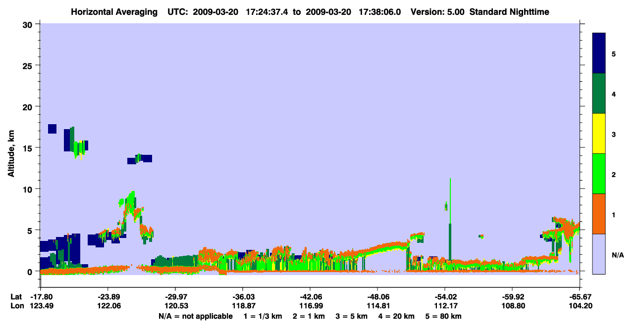The width and height of the screenshot is (644, 330).
Task: Click the 'Lon' row label
Action: (16, 306)
